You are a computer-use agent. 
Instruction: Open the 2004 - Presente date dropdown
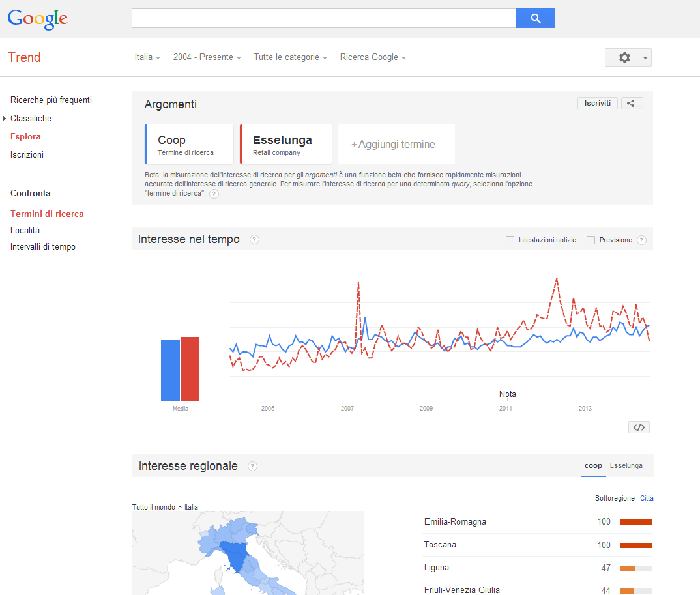(207, 57)
